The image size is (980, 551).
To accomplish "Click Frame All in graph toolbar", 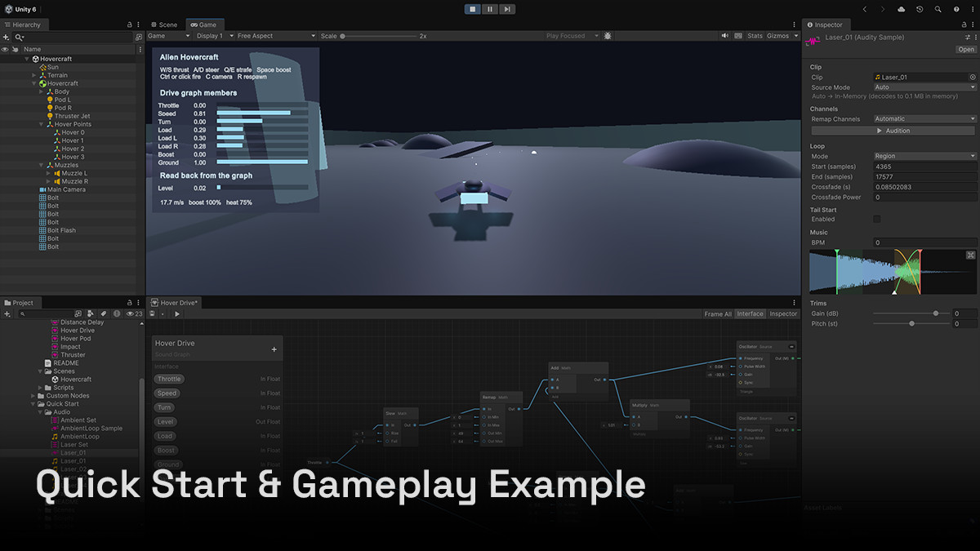I will [x=718, y=313].
